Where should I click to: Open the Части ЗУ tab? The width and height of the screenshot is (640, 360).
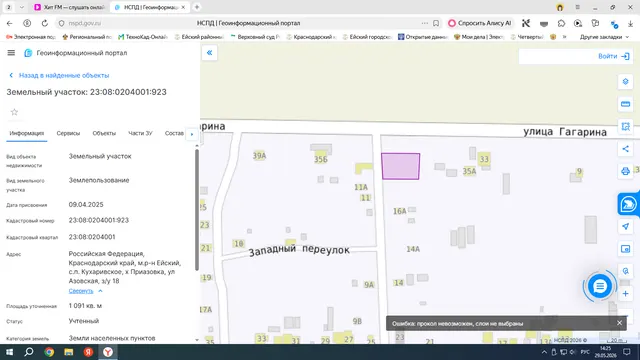tap(140, 133)
